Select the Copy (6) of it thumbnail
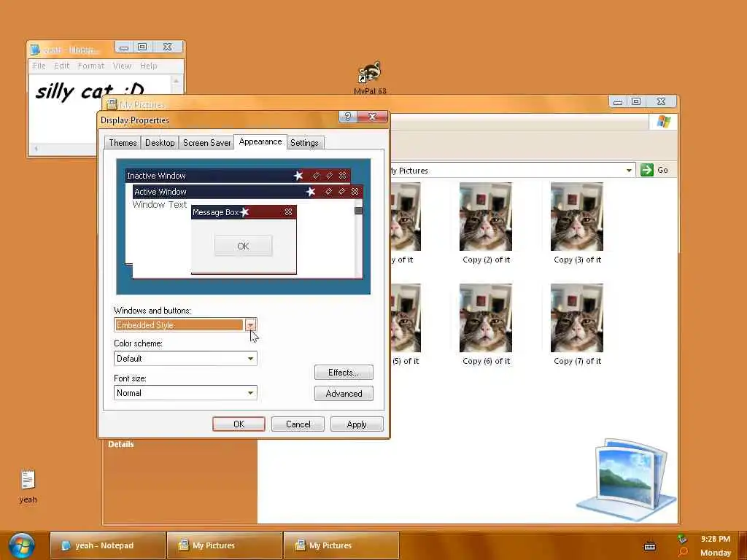747x560 pixels. pyautogui.click(x=485, y=318)
